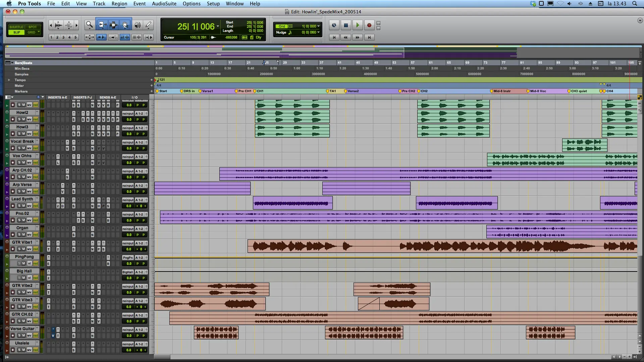Click the Fast Forward transport button
This screenshot has height=362, width=644.
pos(358,37)
